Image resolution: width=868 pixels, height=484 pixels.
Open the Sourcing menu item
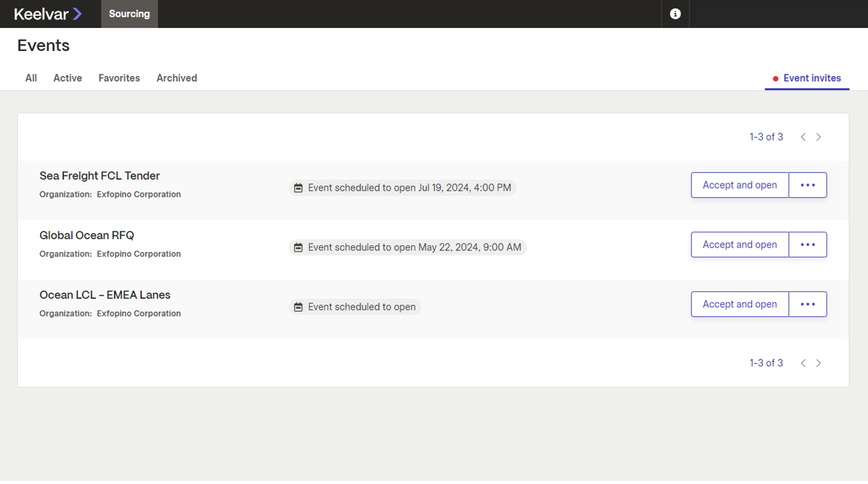coord(129,14)
